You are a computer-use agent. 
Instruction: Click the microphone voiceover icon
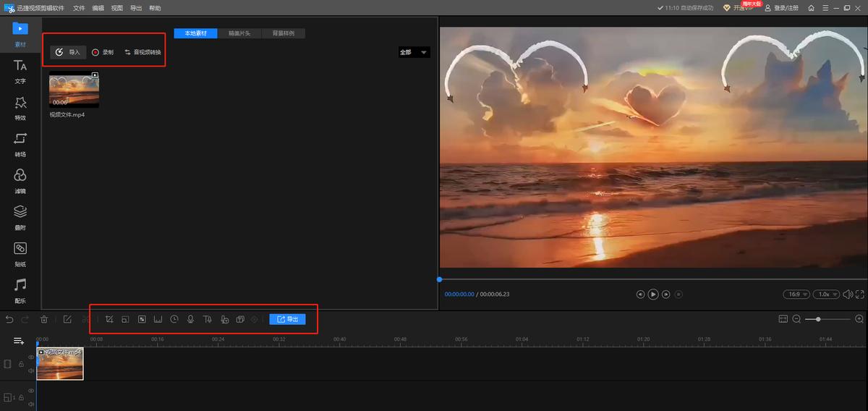click(x=190, y=319)
